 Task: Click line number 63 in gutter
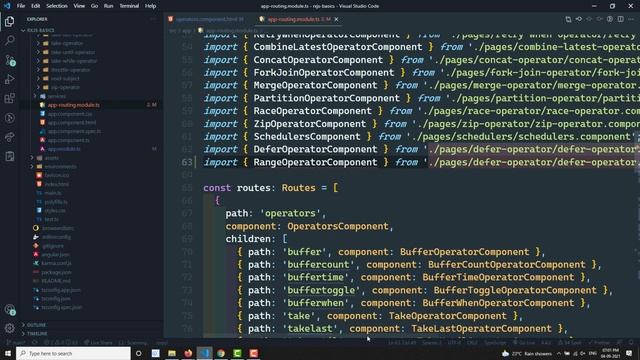[x=187, y=162]
